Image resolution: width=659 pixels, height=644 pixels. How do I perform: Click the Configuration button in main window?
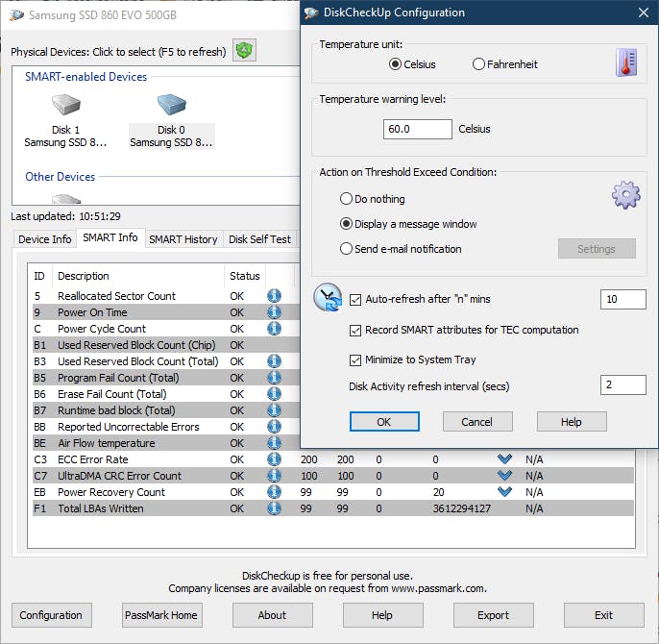point(51,615)
